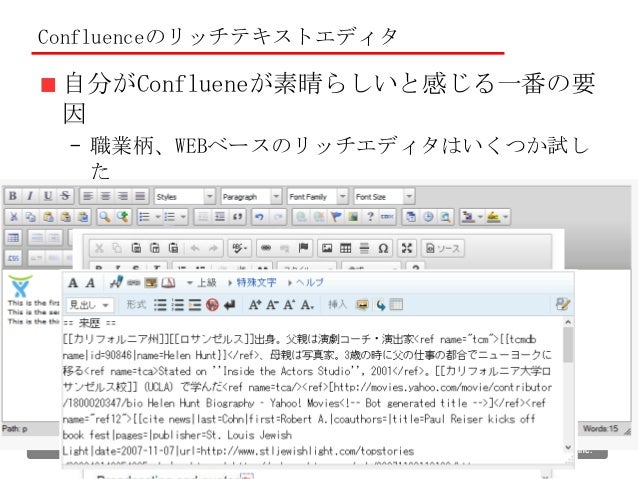Click the link icon in wiki toolbar

[133, 283]
